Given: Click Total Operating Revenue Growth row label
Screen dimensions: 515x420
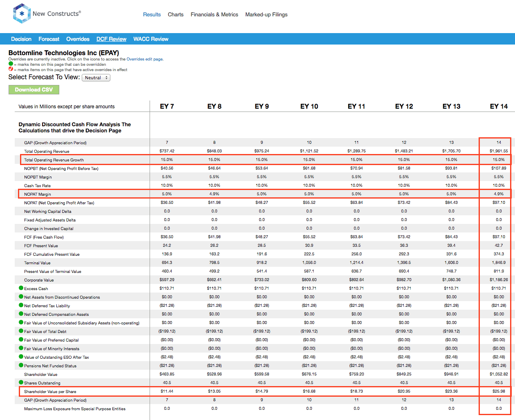Looking at the screenshot, I should [x=54, y=160].
